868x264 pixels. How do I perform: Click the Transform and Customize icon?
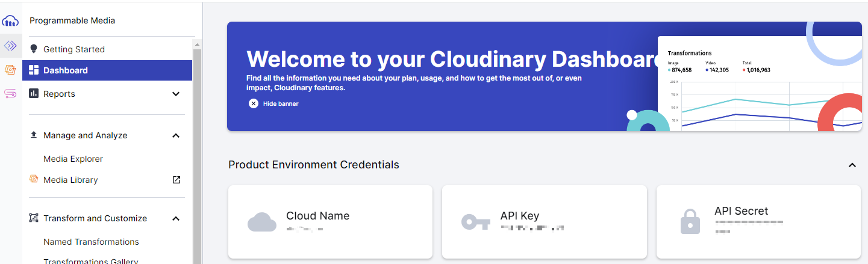click(34, 218)
